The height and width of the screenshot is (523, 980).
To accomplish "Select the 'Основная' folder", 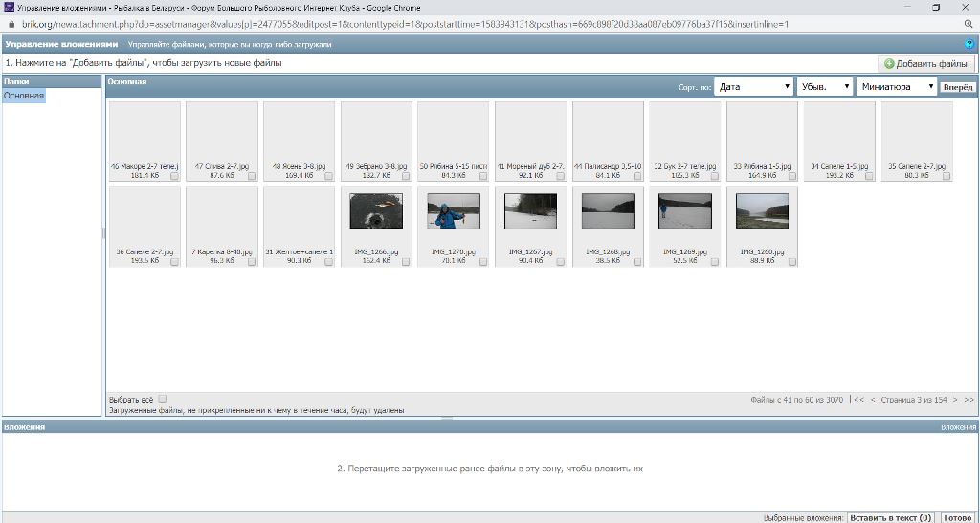I will coord(24,96).
